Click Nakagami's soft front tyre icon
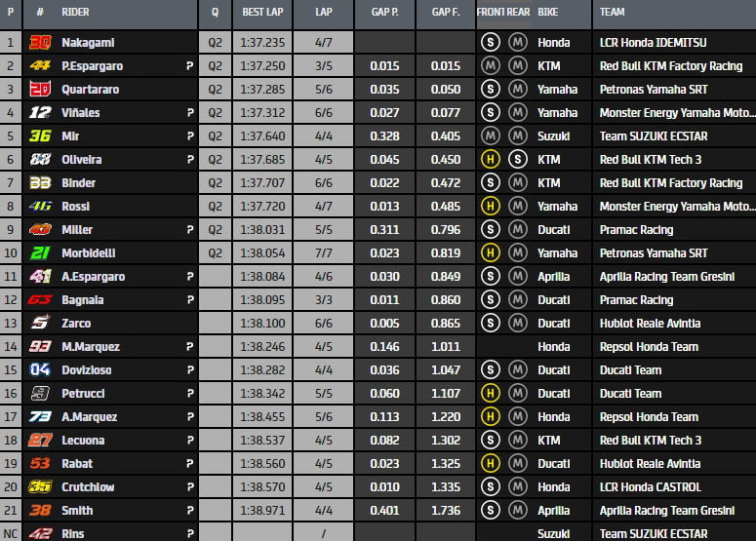756x541 pixels. pyautogui.click(x=491, y=42)
